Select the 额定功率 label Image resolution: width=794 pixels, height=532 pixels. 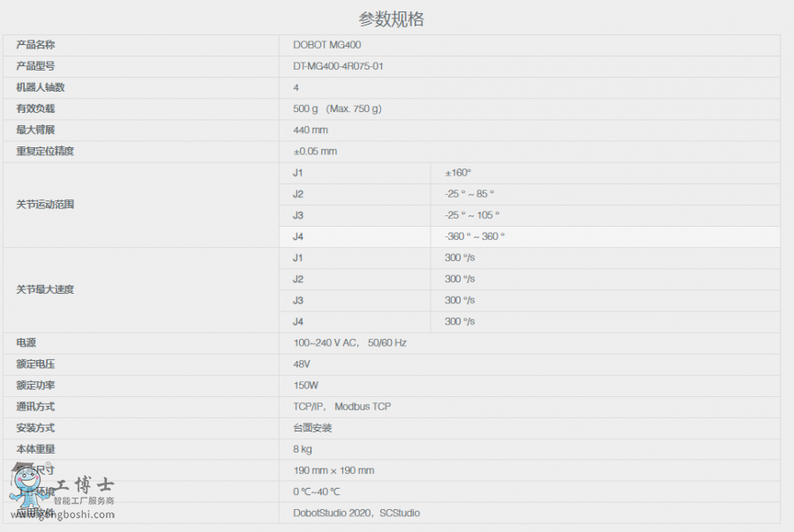(35, 386)
